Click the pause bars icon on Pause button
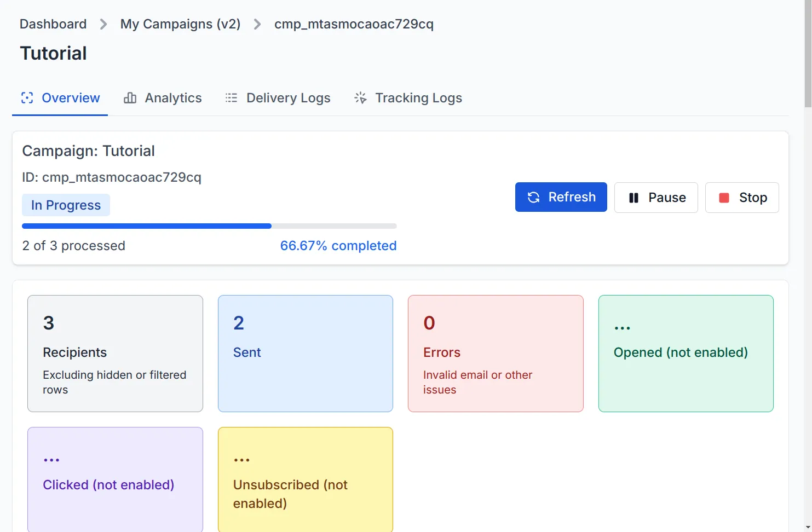Image resolution: width=812 pixels, height=532 pixels. coord(634,198)
